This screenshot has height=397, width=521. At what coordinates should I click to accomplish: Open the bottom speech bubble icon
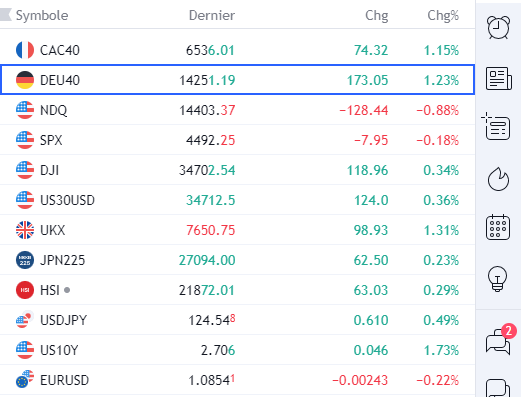[x=498, y=388]
